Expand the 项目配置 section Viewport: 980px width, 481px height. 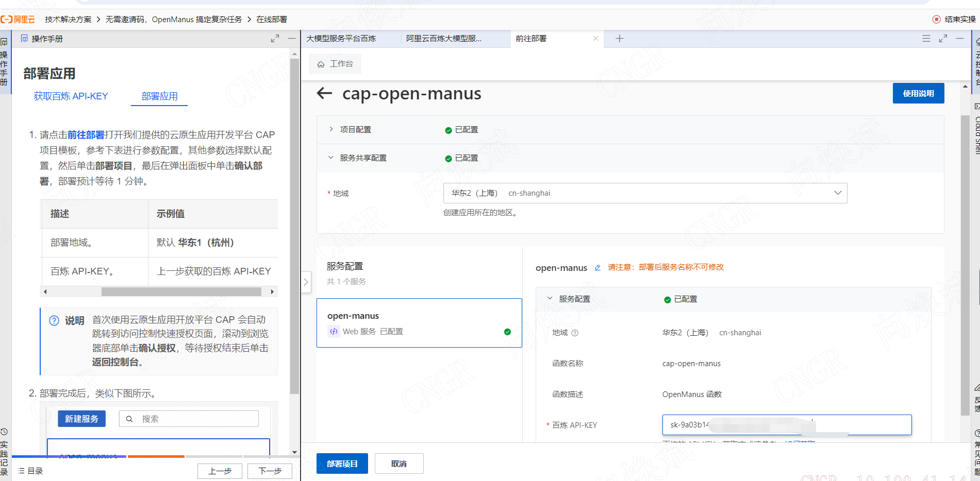[x=331, y=129]
